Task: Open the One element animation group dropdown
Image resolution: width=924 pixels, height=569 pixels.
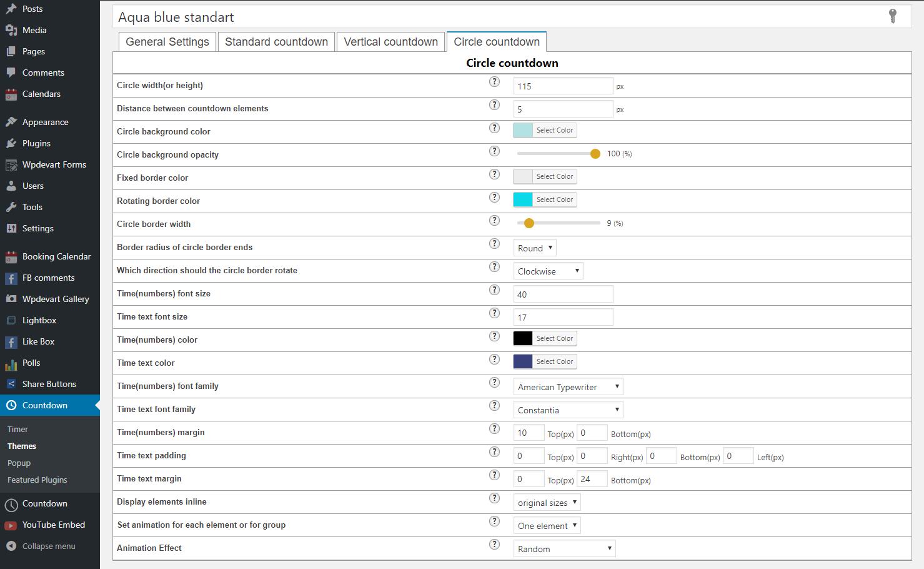Action: click(547, 525)
